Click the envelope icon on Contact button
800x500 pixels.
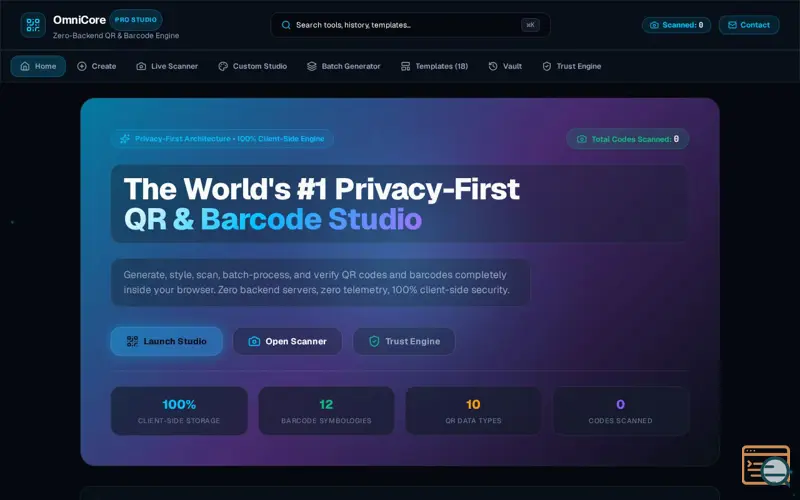click(732, 25)
